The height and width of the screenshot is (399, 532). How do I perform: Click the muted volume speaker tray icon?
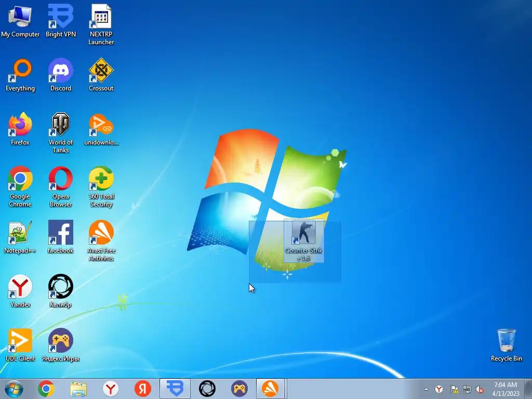(480, 389)
